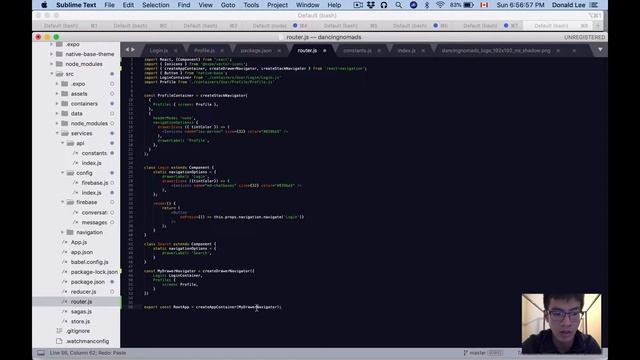Click the webcam video thumbnail

561,323
